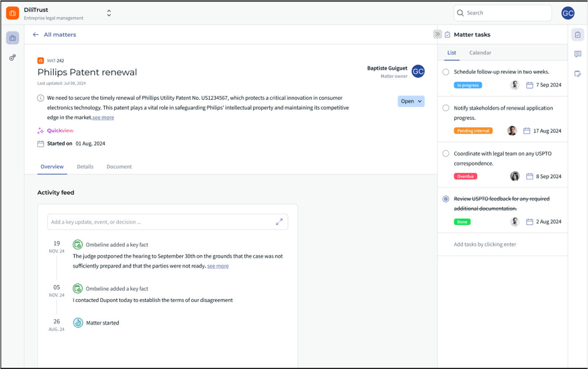The image size is (588, 369).
Task: Mark Coordinate with legal team task complete
Action: coord(446,153)
